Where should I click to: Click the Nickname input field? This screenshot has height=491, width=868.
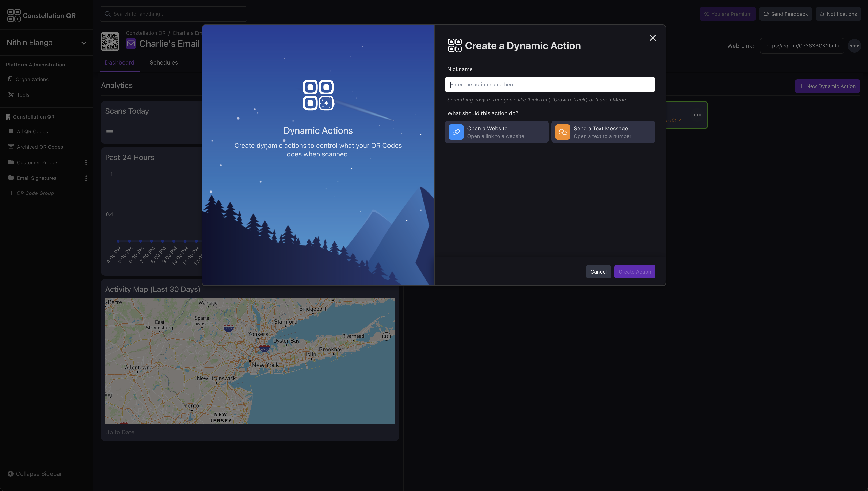click(550, 84)
